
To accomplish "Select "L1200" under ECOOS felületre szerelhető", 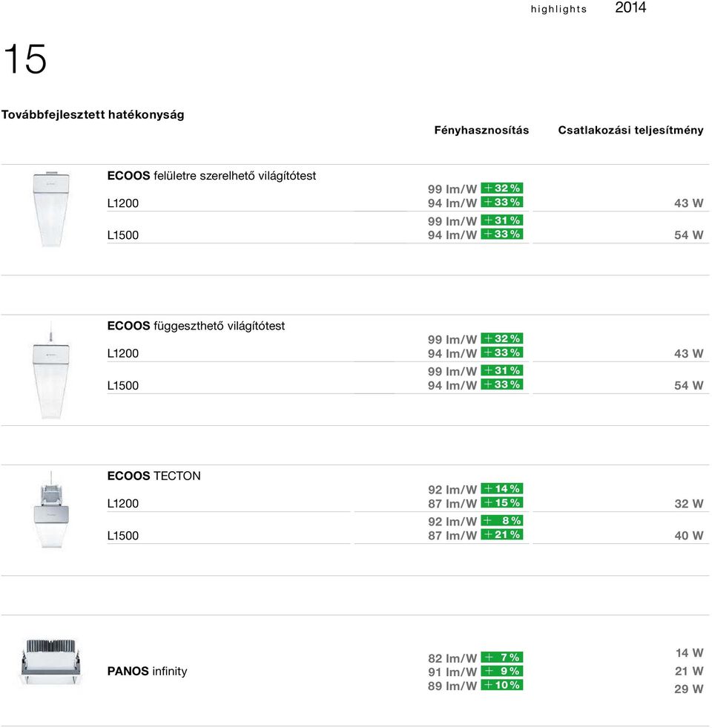I will [123, 203].
